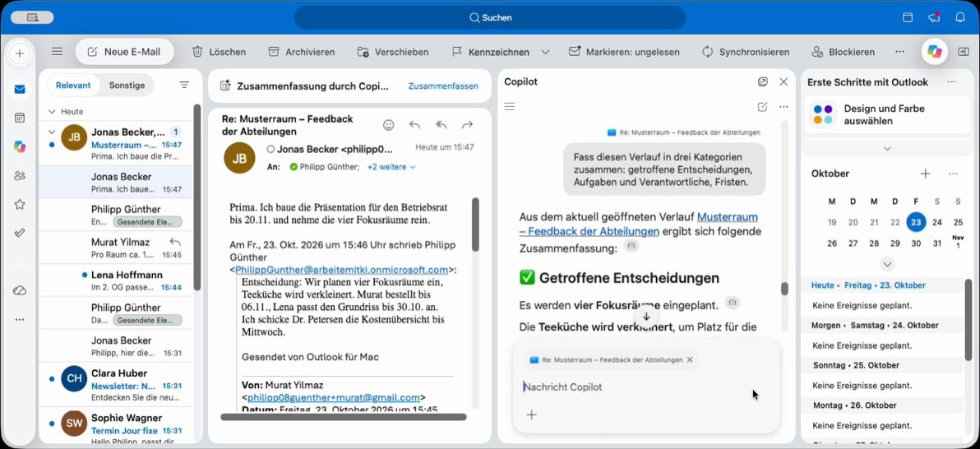This screenshot has height=449, width=980.
Task: Click the philipp08guenther+murat@gmail.com link
Action: (x=333, y=397)
